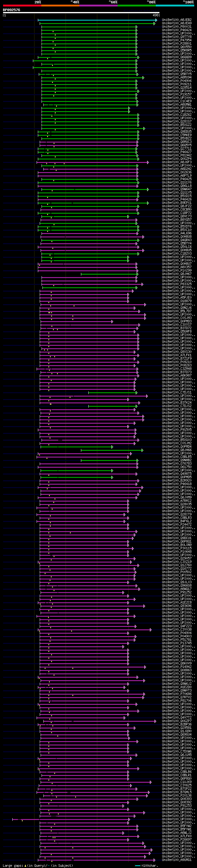Open hit UniRef100_A8J6F3
Viewport: 197px width, 868px height.
pos(177,162)
